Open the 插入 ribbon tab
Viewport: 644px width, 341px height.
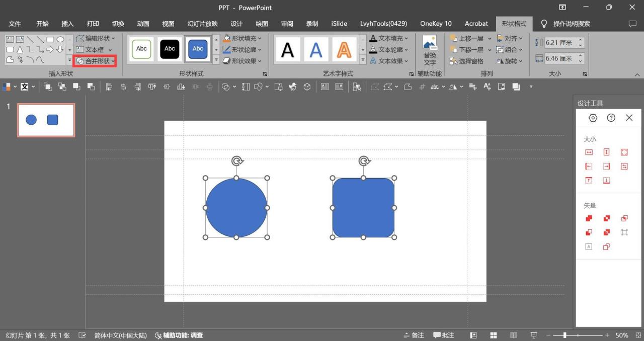(x=67, y=24)
